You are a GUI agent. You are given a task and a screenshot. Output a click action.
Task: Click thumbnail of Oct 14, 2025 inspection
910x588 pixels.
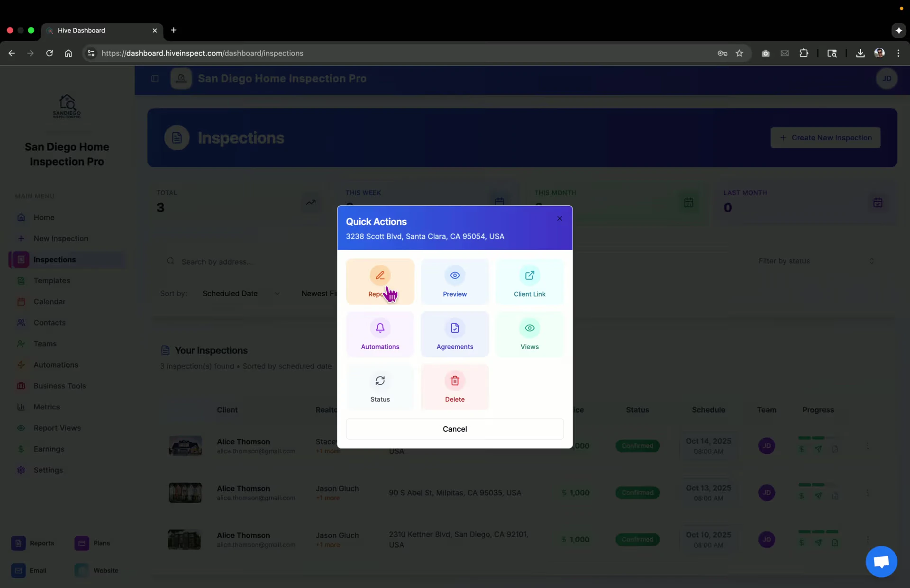(185, 446)
